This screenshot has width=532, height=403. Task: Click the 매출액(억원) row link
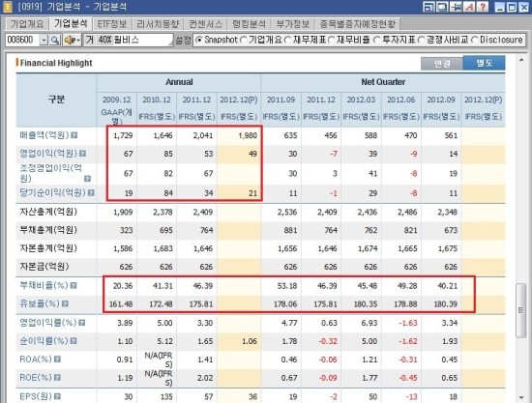pyautogui.click(x=44, y=135)
